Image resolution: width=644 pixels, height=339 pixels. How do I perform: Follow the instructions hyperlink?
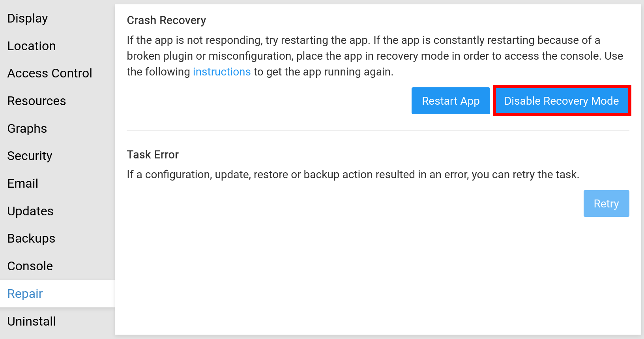(x=221, y=72)
